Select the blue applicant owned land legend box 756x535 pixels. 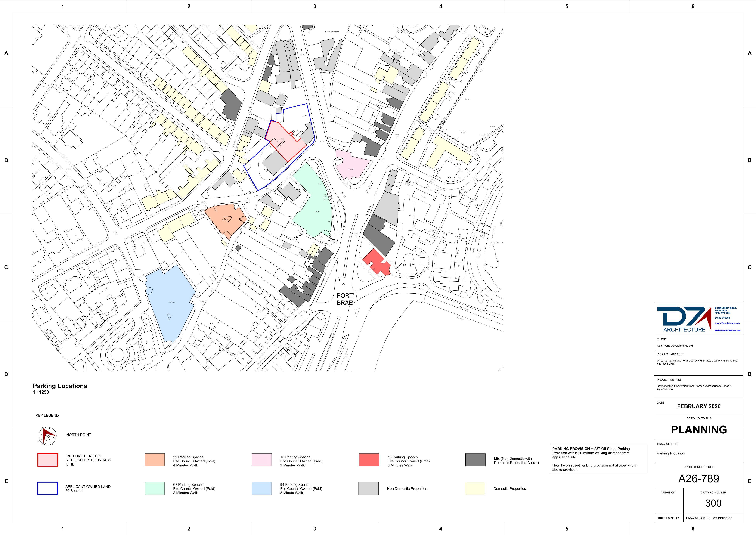coord(48,488)
